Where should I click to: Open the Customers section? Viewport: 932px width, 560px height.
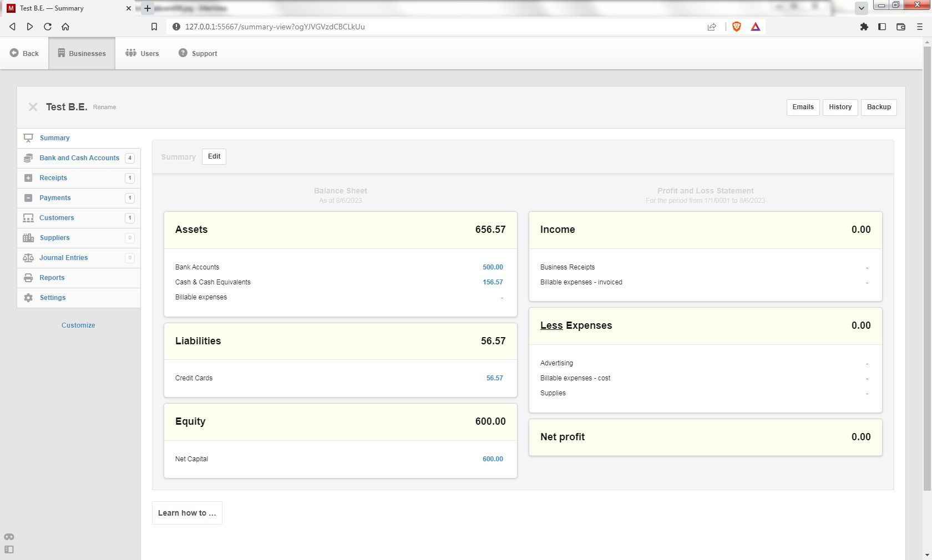point(78,218)
